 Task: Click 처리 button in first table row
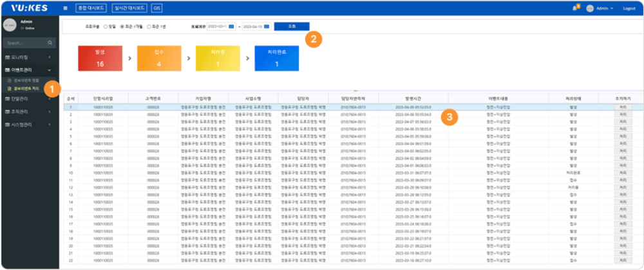pos(622,107)
